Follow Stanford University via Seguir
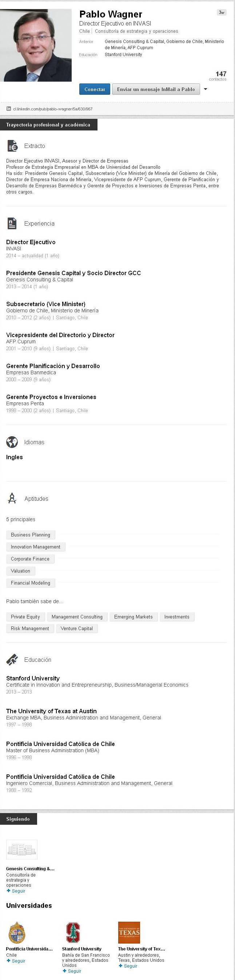Screen dimensions: 235x980 (72, 971)
